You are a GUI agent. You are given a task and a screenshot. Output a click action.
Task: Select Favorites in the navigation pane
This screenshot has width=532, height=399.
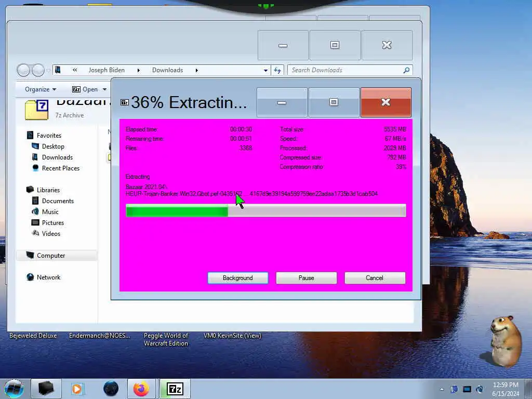49,136
